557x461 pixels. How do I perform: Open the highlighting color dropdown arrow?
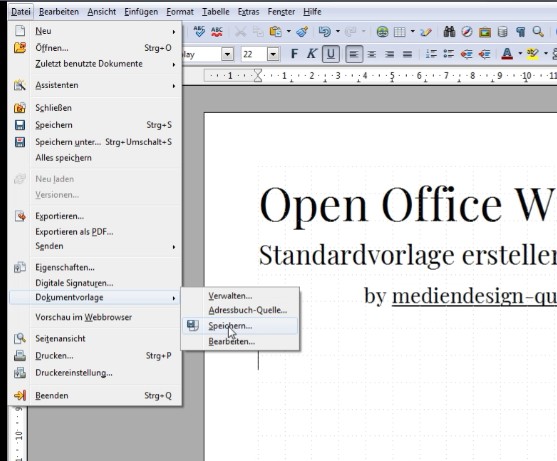(x=546, y=54)
